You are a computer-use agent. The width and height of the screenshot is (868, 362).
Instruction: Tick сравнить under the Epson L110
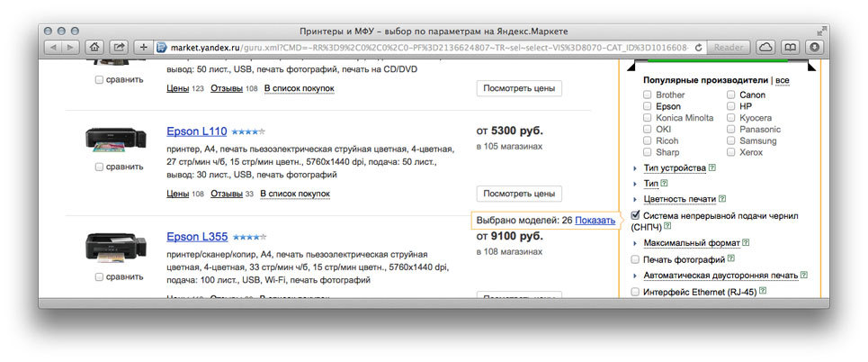click(99, 167)
